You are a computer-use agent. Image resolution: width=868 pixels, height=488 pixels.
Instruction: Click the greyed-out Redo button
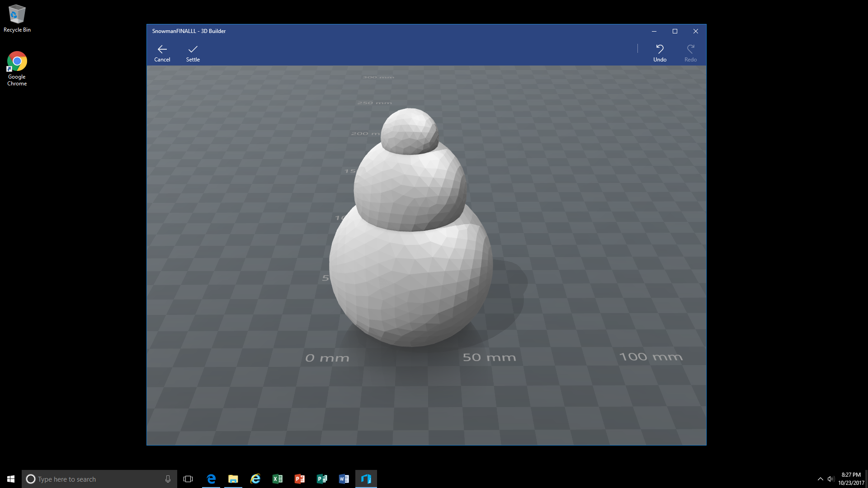690,53
